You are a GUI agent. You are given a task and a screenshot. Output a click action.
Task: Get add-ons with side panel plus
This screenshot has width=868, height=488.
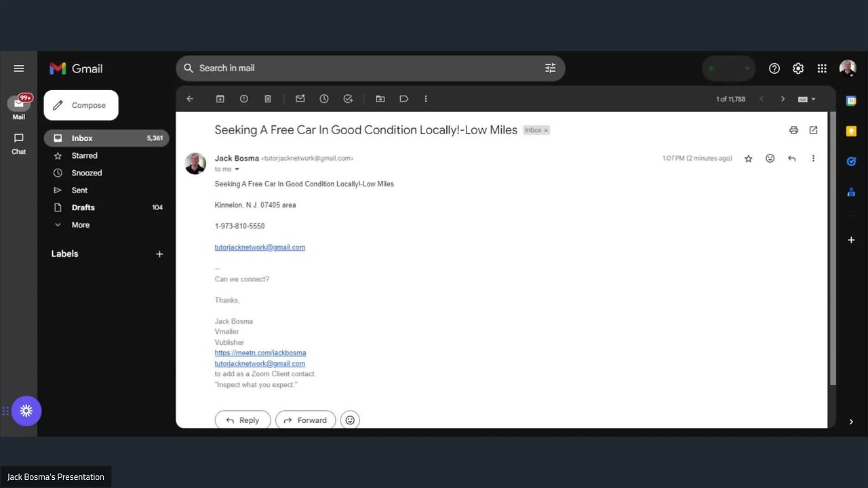[851, 240]
